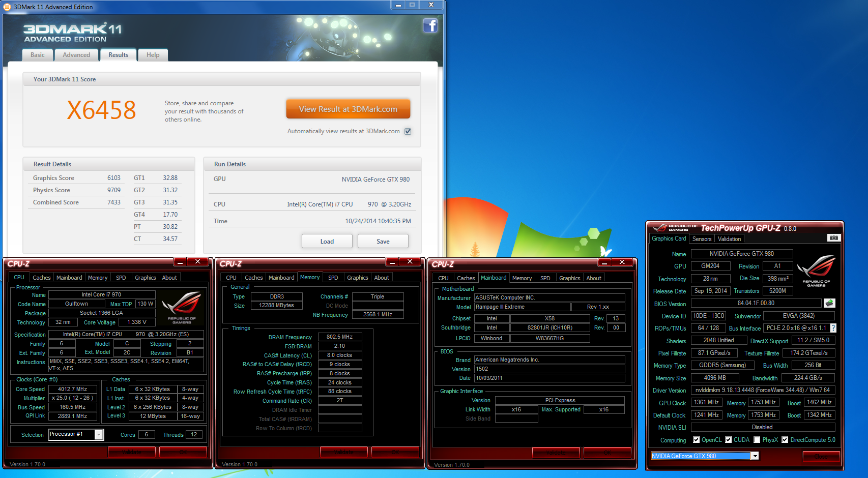
Task: Click the Bandwidth value 224.4 GB/s
Action: [x=808, y=378]
